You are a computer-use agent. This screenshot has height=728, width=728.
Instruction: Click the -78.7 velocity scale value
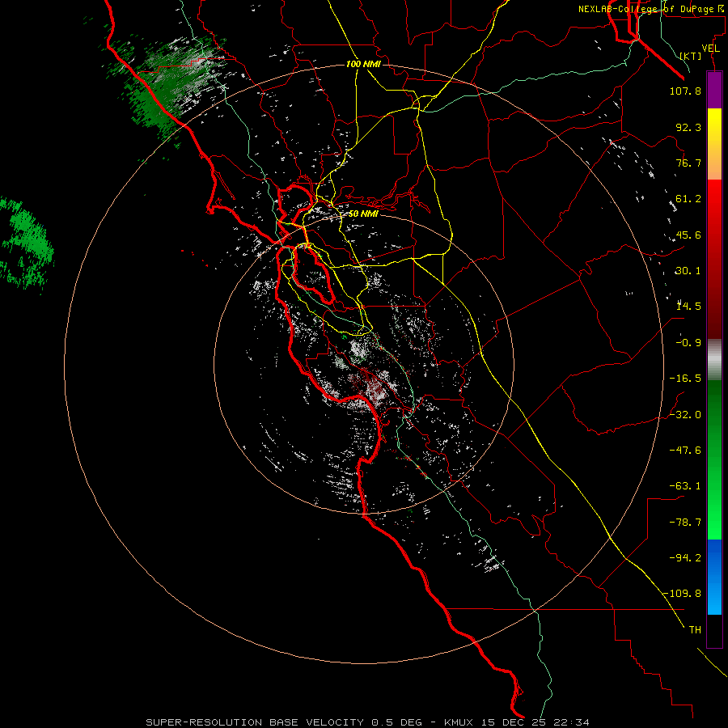click(685, 523)
